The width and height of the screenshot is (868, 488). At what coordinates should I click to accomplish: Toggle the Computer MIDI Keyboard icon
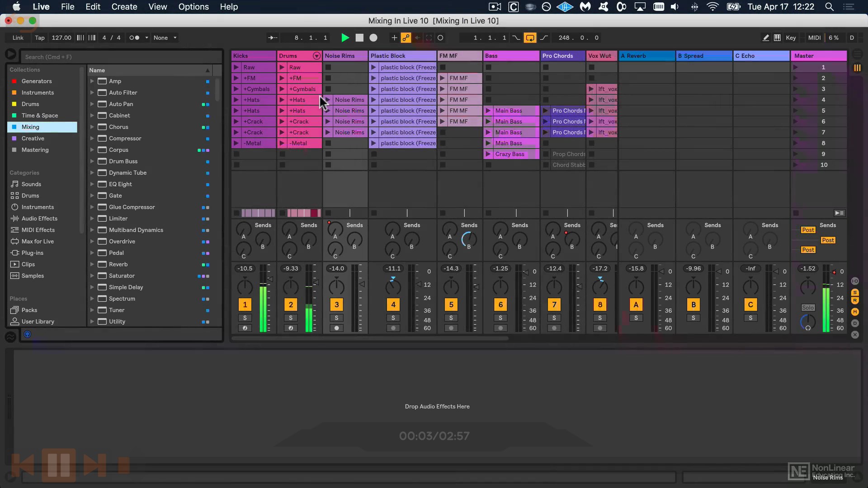coord(777,38)
